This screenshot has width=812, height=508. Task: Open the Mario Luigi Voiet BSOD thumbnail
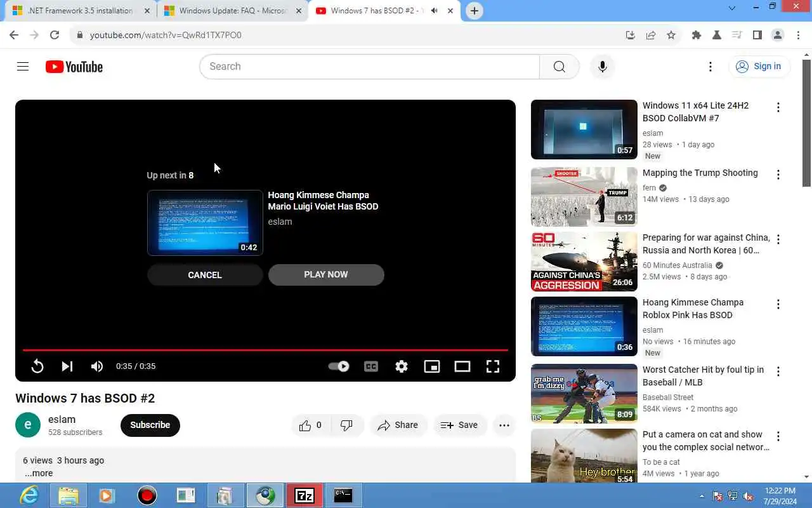point(205,223)
